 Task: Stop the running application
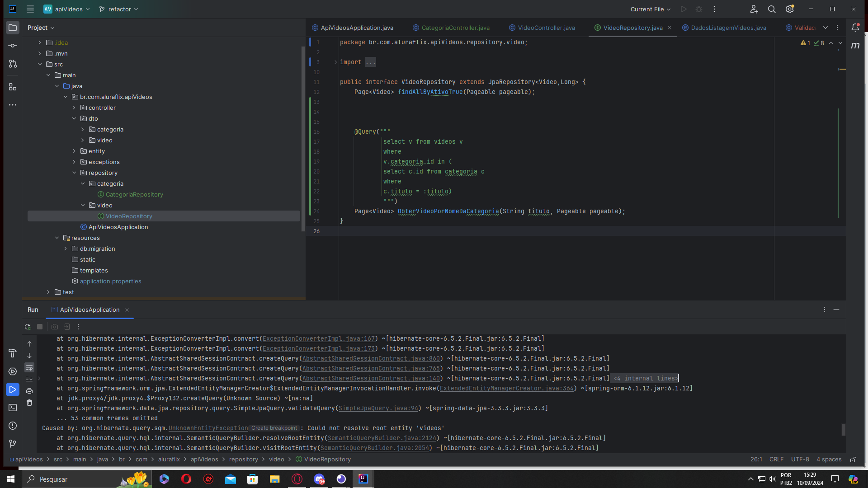[x=40, y=327]
